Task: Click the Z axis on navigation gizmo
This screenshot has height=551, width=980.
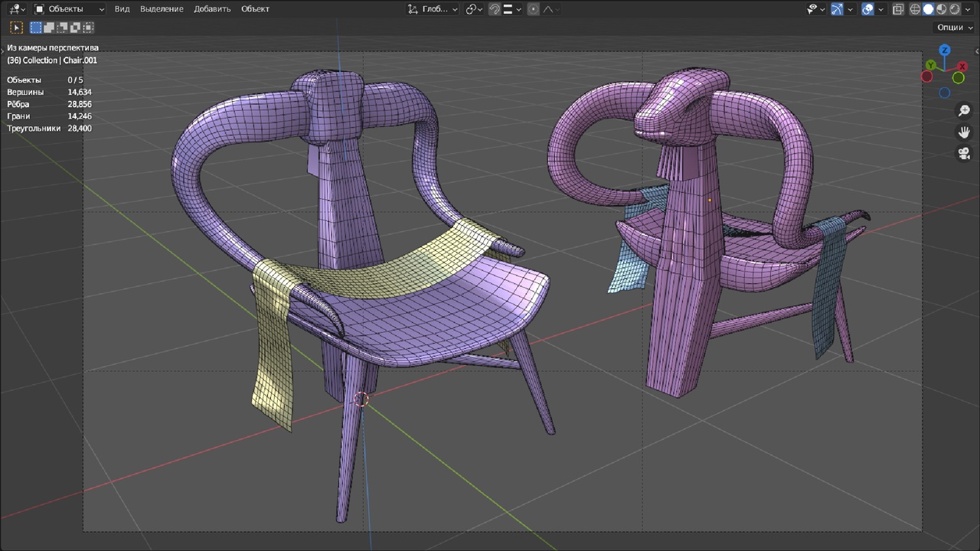Action: 946,51
